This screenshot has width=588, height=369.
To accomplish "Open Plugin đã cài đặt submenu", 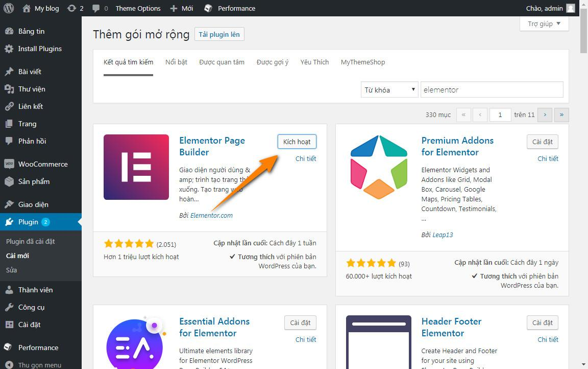I will point(31,241).
